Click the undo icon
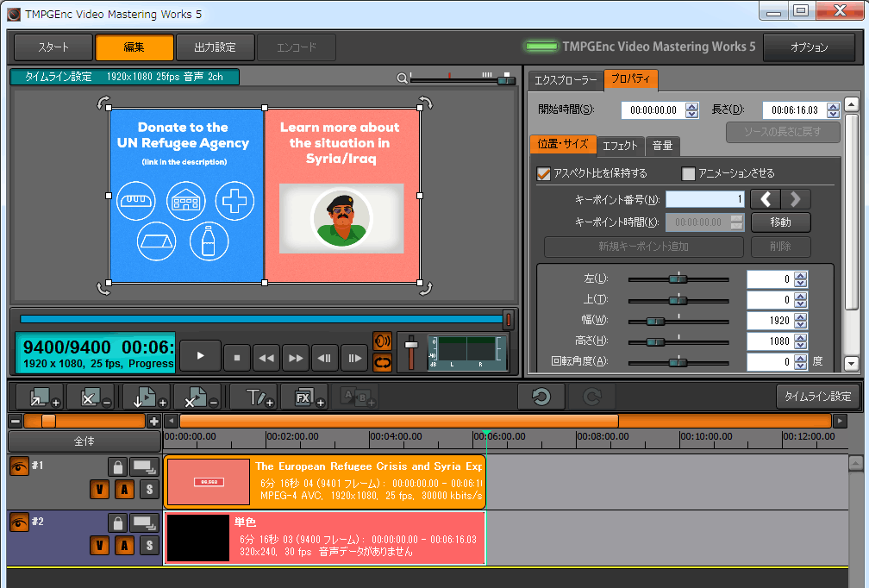 [541, 397]
